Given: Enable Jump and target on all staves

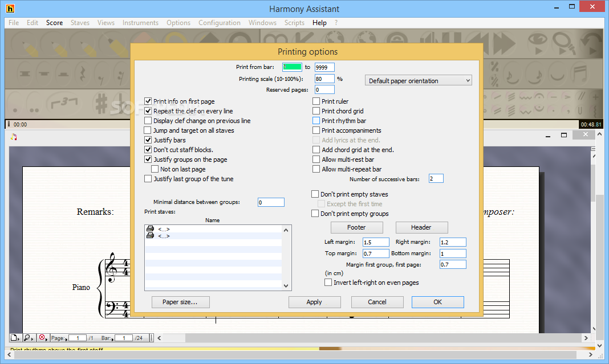Looking at the screenshot, I should pos(148,130).
